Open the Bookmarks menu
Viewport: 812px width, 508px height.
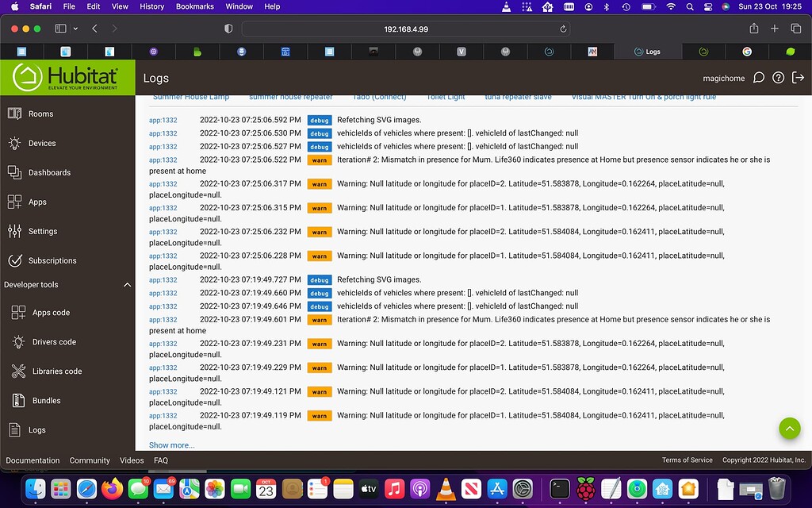coord(193,6)
